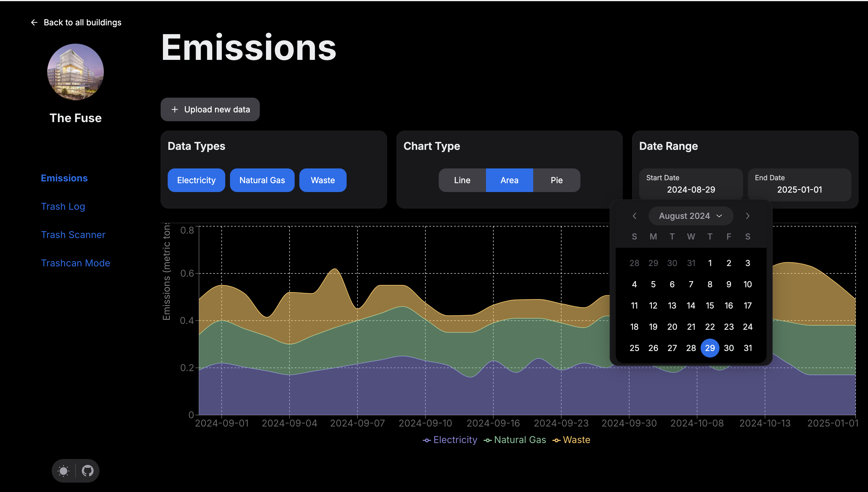Viewport: 868px width, 492px height.
Task: Click the plus icon on Upload button
Action: 174,109
